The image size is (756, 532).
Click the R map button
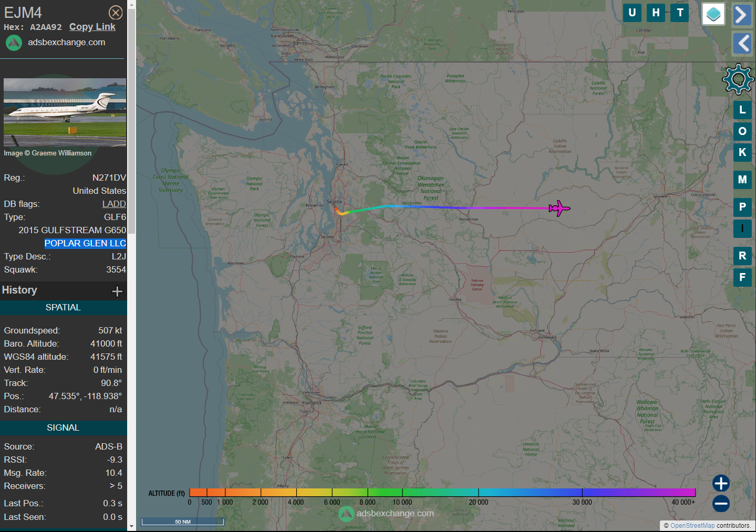pos(742,256)
